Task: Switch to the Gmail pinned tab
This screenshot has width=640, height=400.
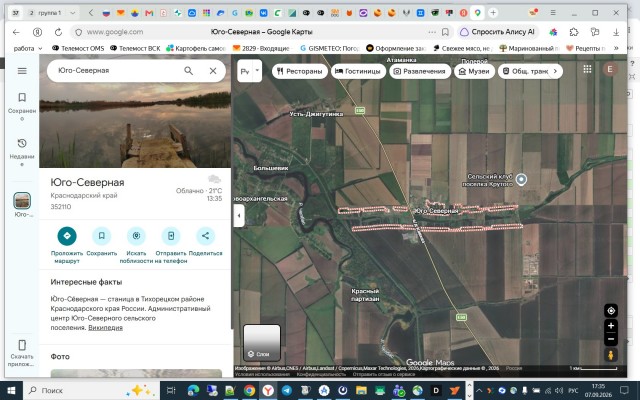Action: click(x=149, y=13)
